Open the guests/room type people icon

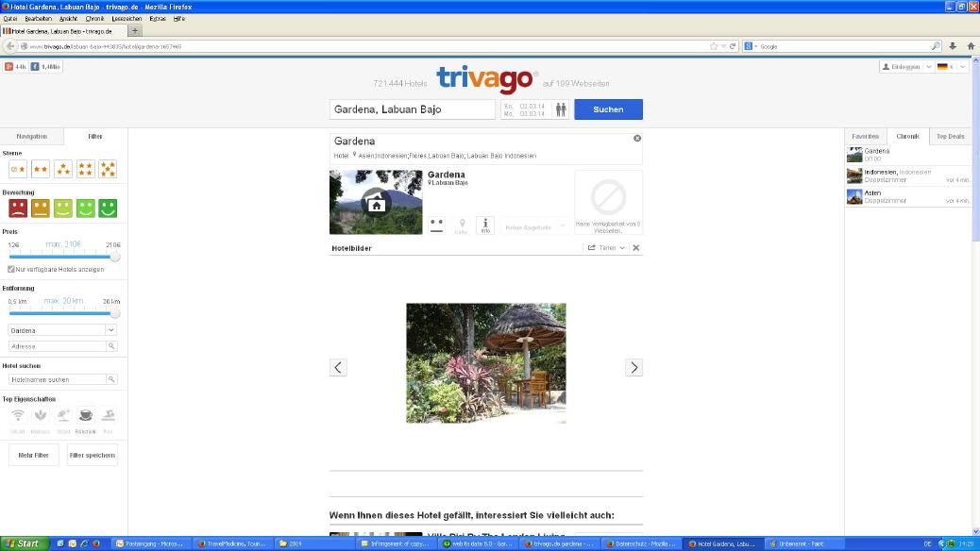pyautogui.click(x=561, y=109)
